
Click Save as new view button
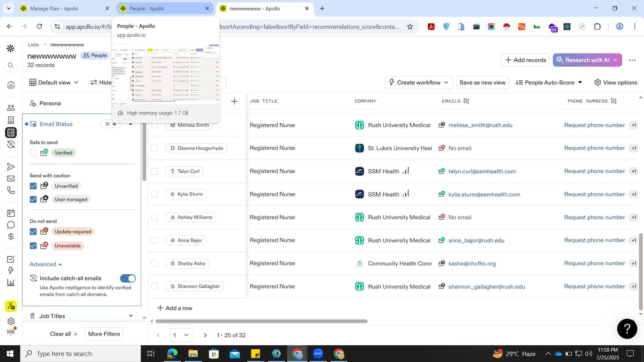click(482, 82)
